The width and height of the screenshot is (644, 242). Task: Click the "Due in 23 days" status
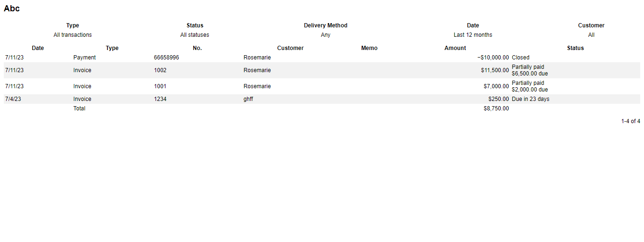530,99
